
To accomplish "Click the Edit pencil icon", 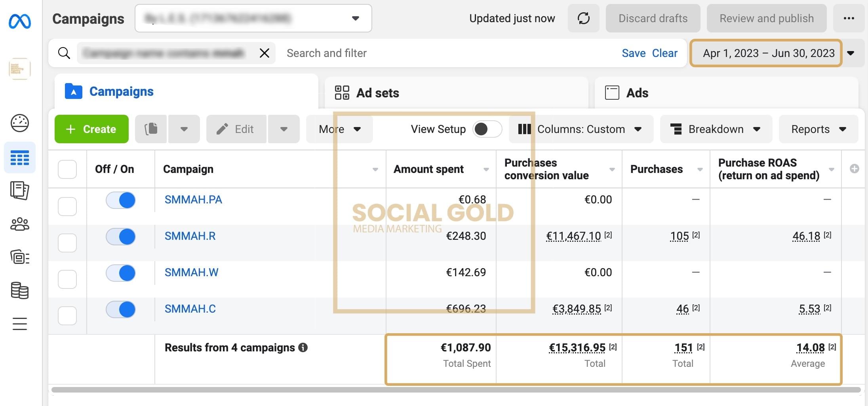I will pyautogui.click(x=222, y=129).
